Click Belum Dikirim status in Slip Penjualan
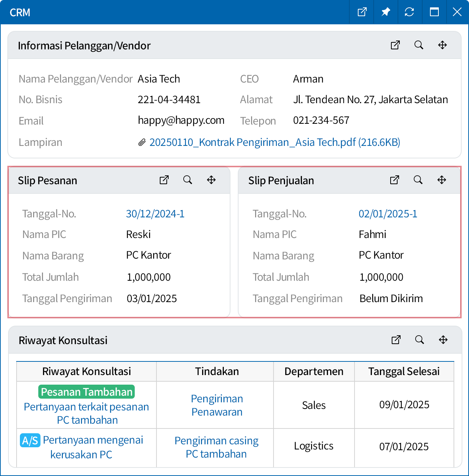 coord(391,298)
